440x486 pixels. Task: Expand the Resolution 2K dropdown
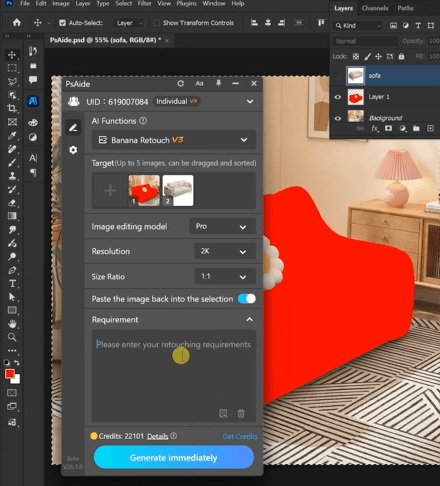pos(225,251)
